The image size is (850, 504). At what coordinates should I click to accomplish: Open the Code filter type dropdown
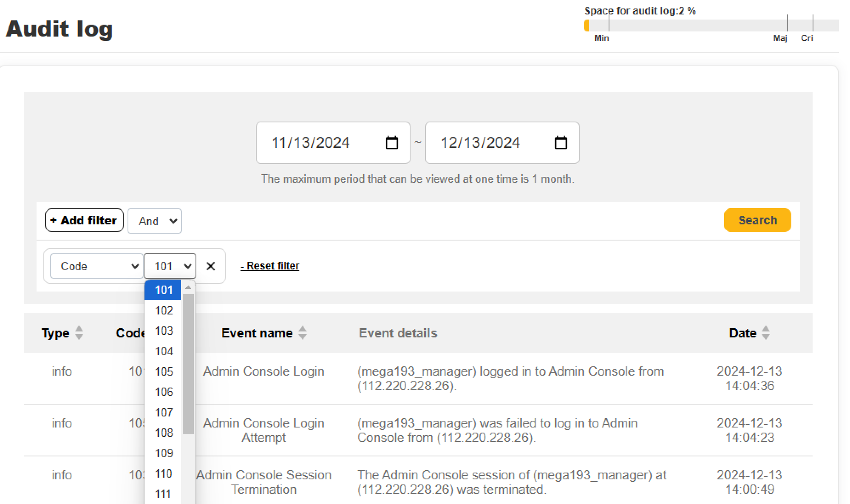[97, 266]
